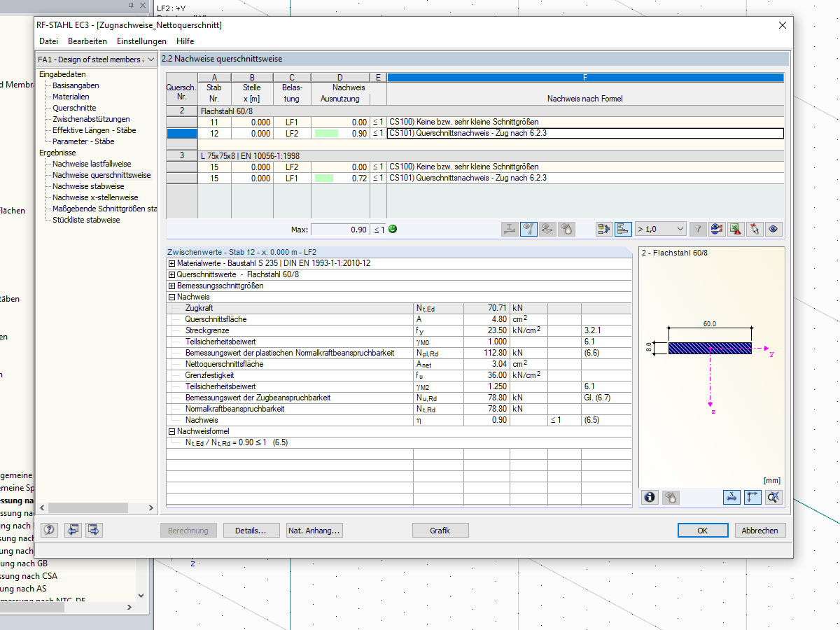Click the help question mark icon
The width and height of the screenshot is (840, 630).
tap(49, 530)
